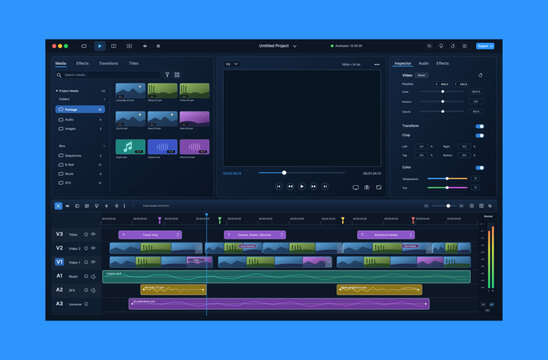Hide the V1 track with eye icon
Viewport: 548px width, 360px height.
pos(93,262)
